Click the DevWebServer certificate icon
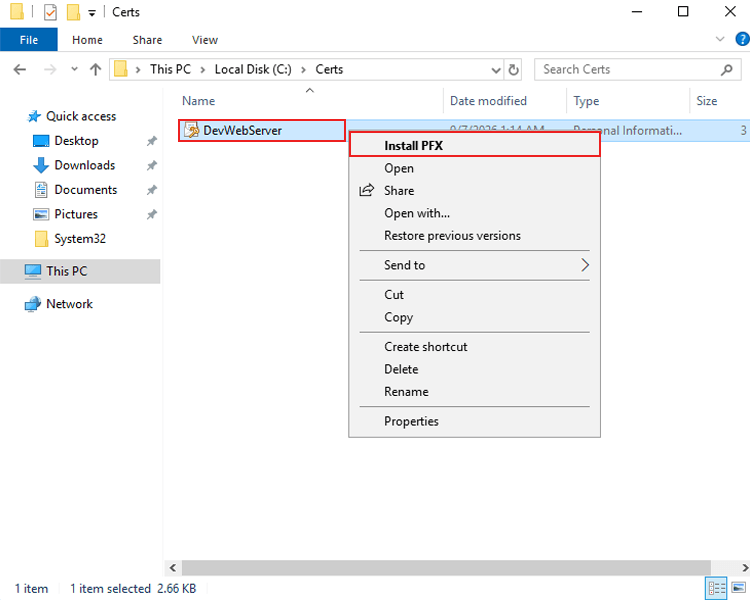 (x=192, y=130)
